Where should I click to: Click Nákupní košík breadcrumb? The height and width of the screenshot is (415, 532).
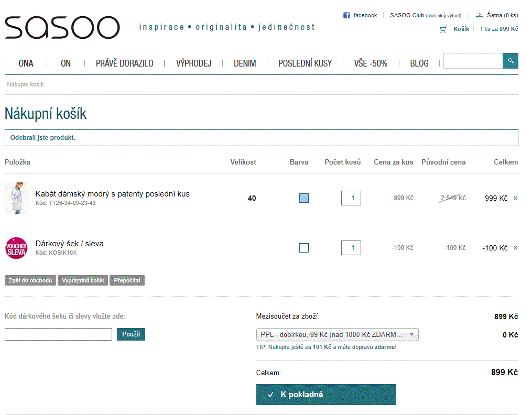tap(26, 84)
